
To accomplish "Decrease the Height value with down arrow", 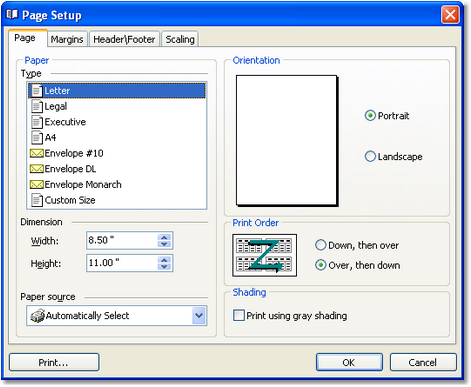I will pyautogui.click(x=164, y=266).
